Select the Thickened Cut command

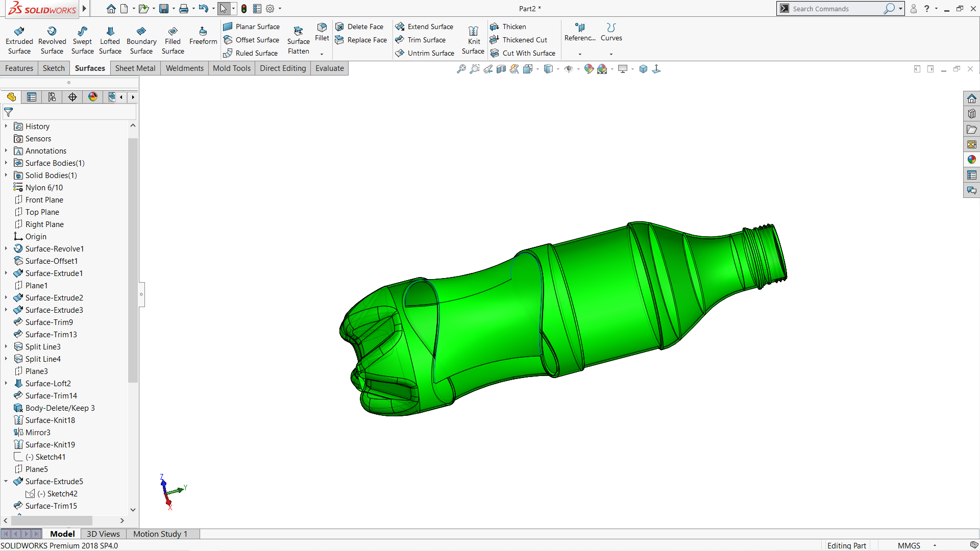(519, 40)
